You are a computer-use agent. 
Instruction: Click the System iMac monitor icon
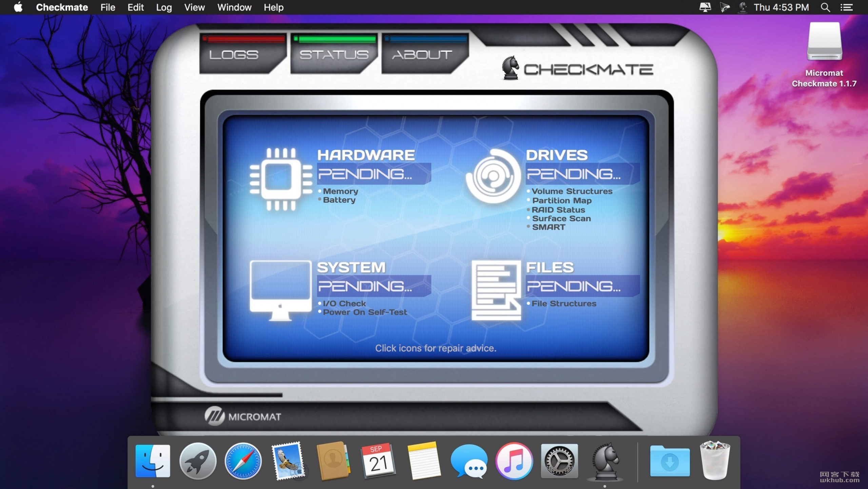(280, 290)
